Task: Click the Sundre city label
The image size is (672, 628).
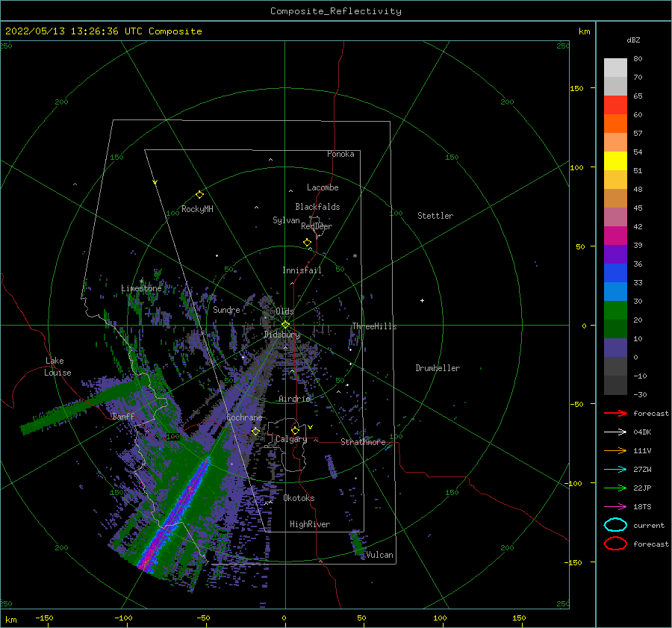Action: pos(226,309)
